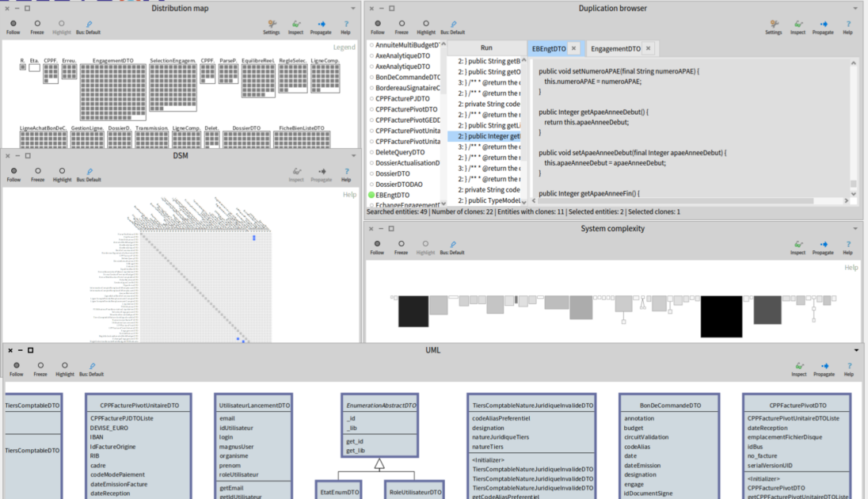Screen dimensions: 868x499
Task: Click Bus: Default in the Distribution map toolbar
Action: (88, 27)
